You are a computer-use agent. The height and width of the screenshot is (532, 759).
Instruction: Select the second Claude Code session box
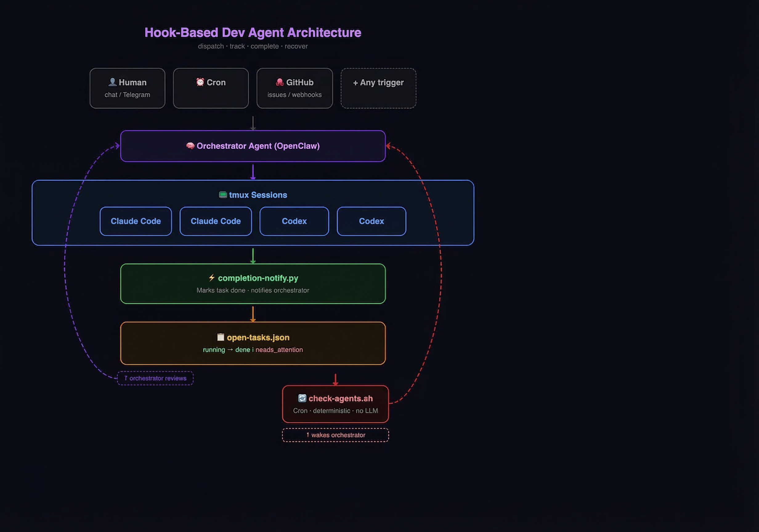click(x=216, y=221)
